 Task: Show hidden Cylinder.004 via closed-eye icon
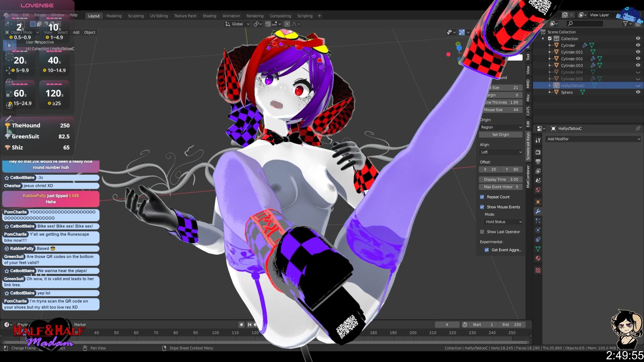[638, 72]
